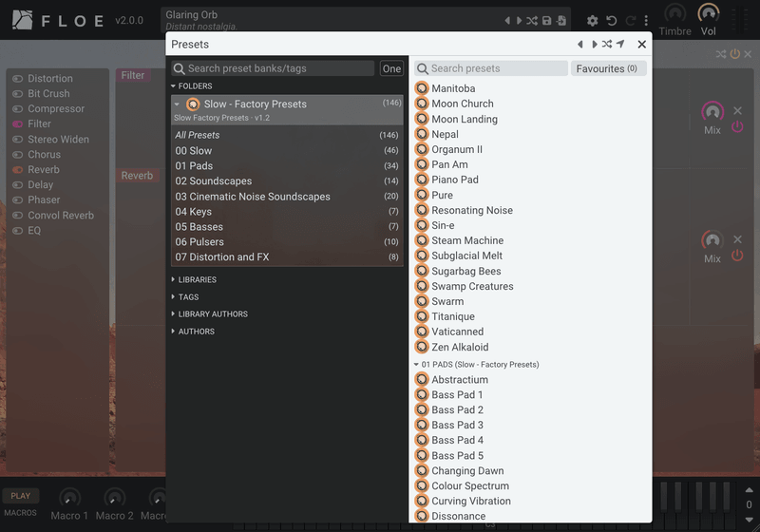The height and width of the screenshot is (532, 760).
Task: Enable the Delay effect switch
Action: [17, 185]
